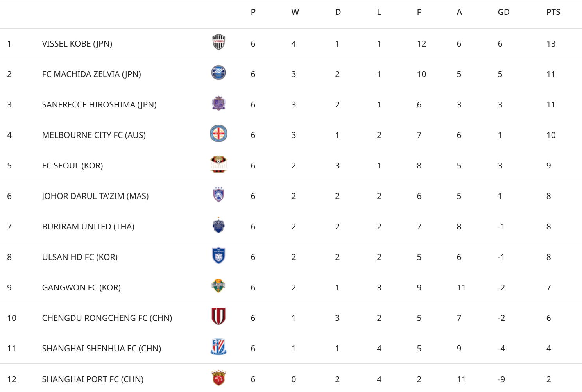Select the GANGWON FC (KOR) team name
The image size is (582, 392).
(x=81, y=288)
